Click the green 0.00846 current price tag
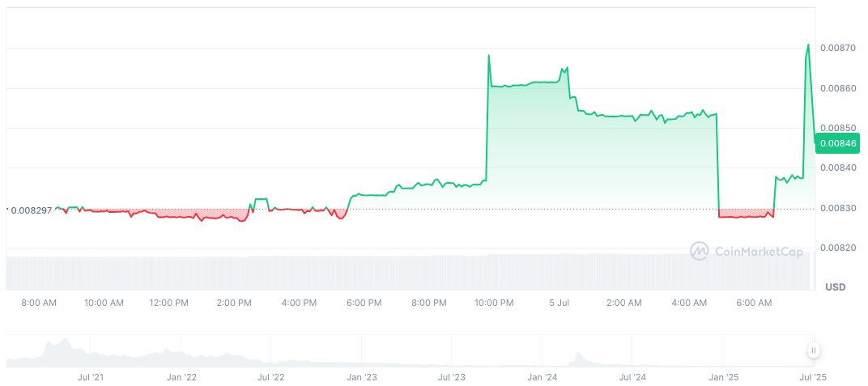This screenshot has height=386, width=868. tap(836, 143)
